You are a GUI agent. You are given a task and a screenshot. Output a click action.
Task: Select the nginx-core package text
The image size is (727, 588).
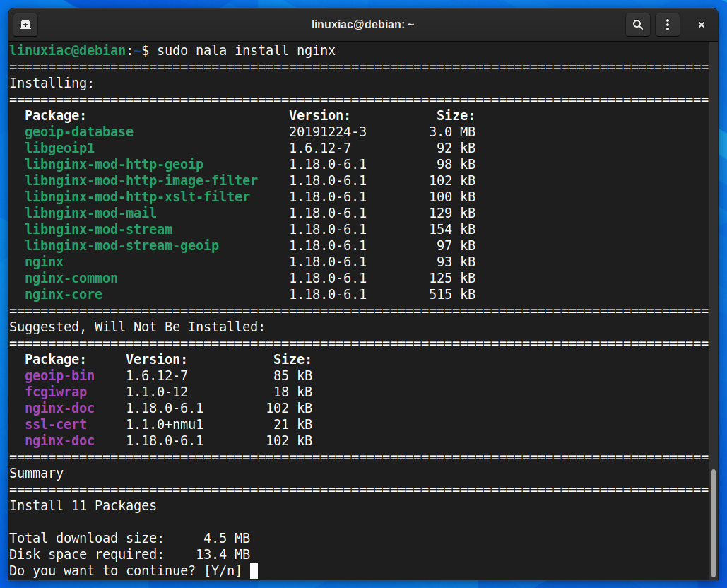(x=64, y=295)
